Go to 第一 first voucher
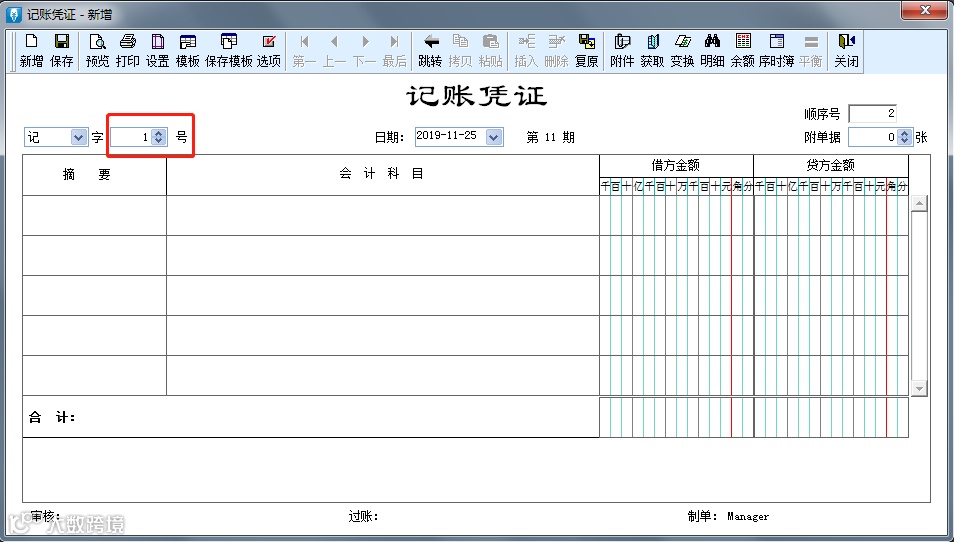Screen dimensions: 954x542 click(x=304, y=50)
